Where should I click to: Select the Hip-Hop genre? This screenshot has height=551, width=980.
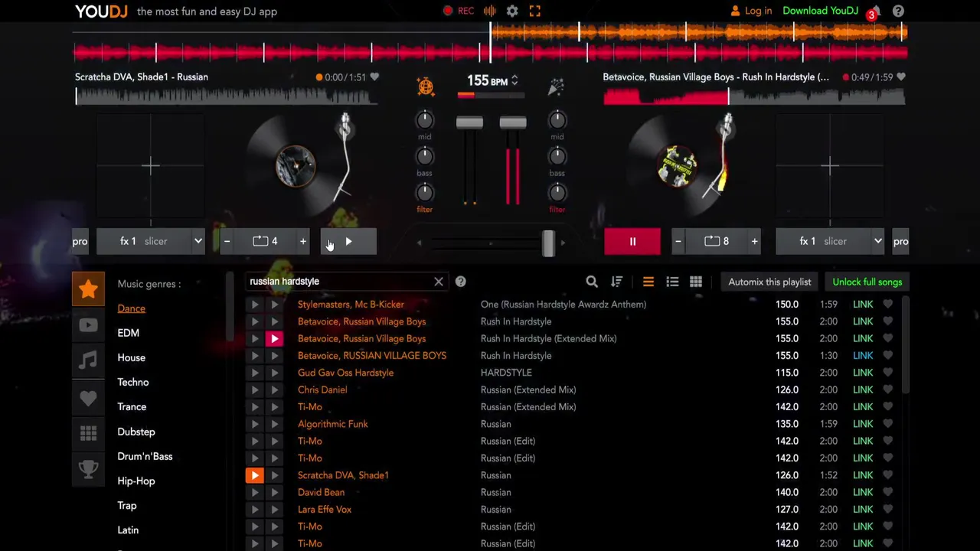(x=136, y=481)
